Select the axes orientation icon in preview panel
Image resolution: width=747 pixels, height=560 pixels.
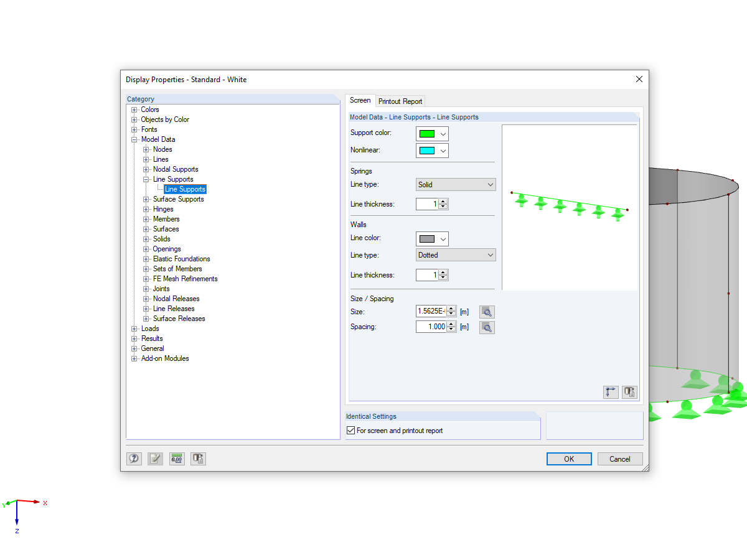611,392
